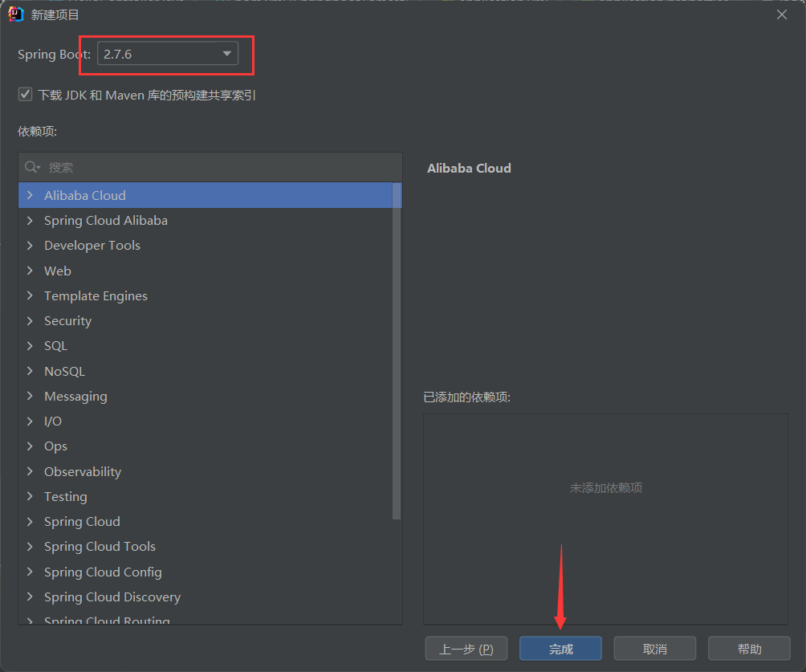Screen dimensions: 806x672
Task: Select the I/O dependency category
Action: tap(206, 421)
